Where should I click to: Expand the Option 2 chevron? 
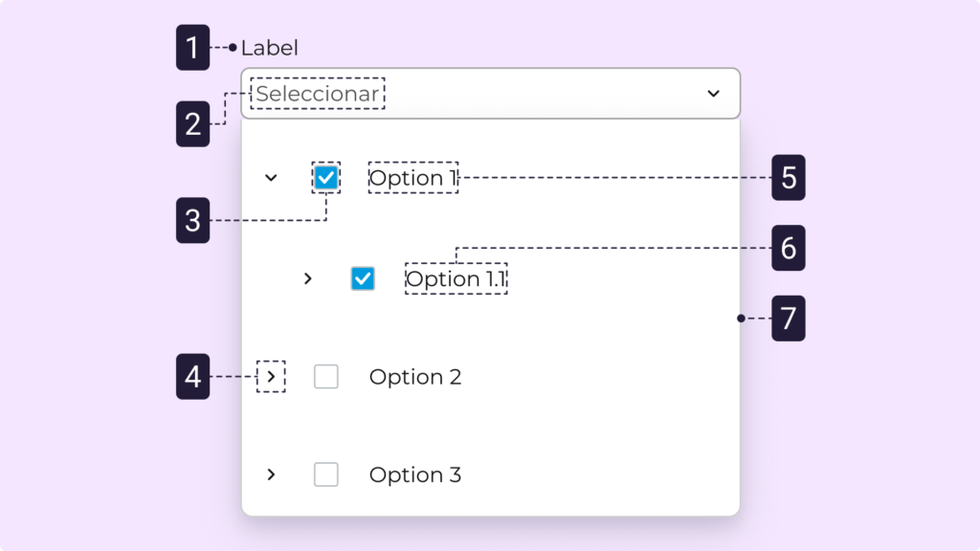272,377
